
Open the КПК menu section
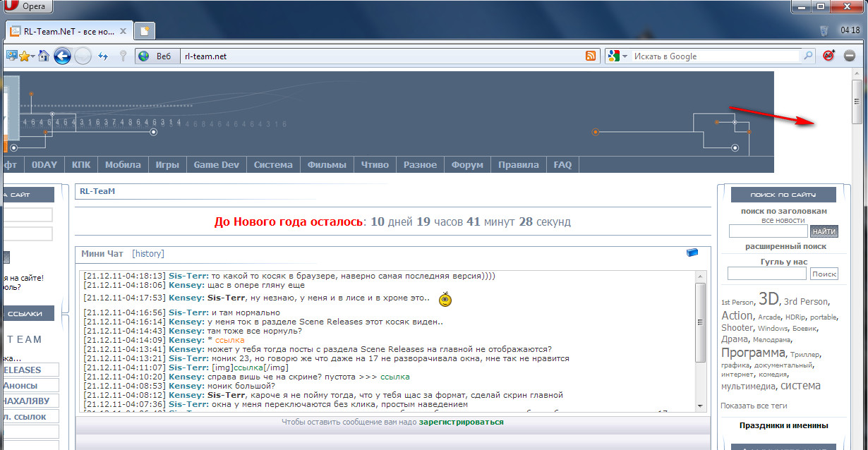[x=81, y=164]
